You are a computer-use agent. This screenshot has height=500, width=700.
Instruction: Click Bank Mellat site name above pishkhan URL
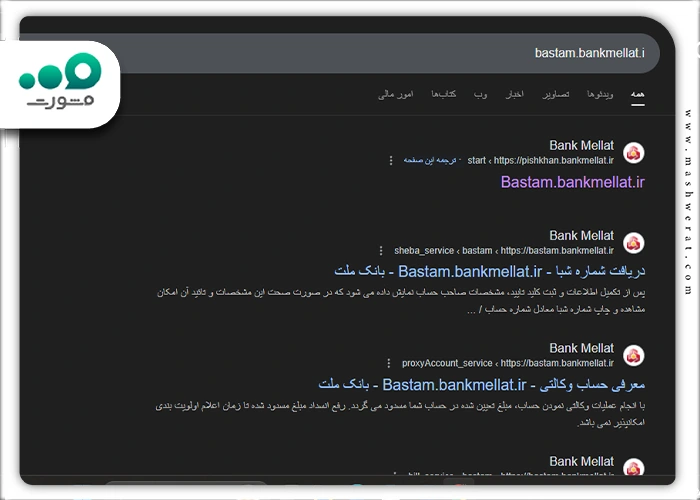coord(582,146)
